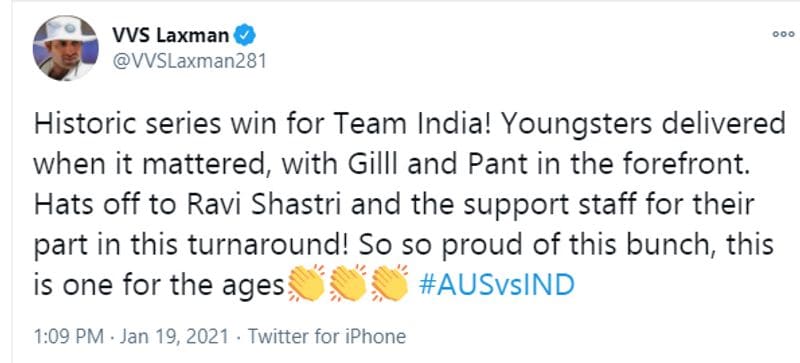This screenshot has width=800, height=363.
Task: Open the @VVSLaxman281 handle link
Action: click(189, 61)
